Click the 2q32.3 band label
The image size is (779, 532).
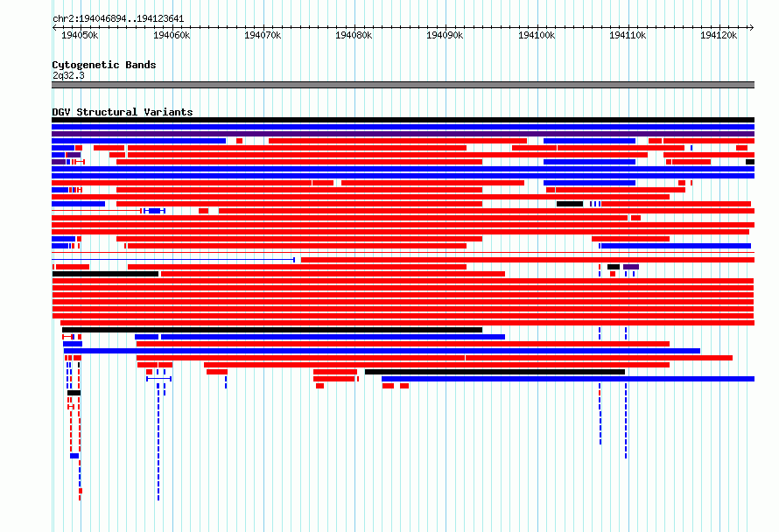(68, 75)
